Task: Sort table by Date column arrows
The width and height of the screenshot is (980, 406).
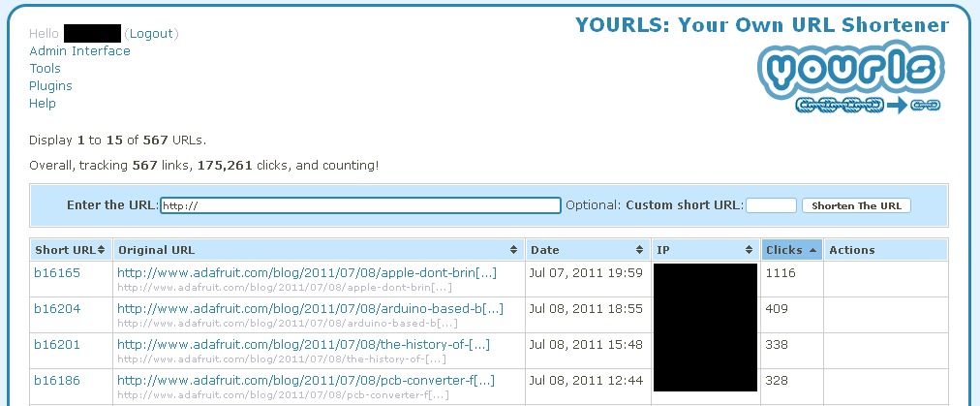Action: click(639, 250)
